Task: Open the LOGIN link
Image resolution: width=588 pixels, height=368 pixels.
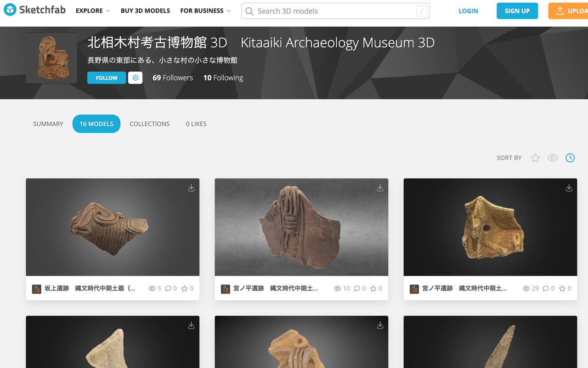Action: [468, 11]
